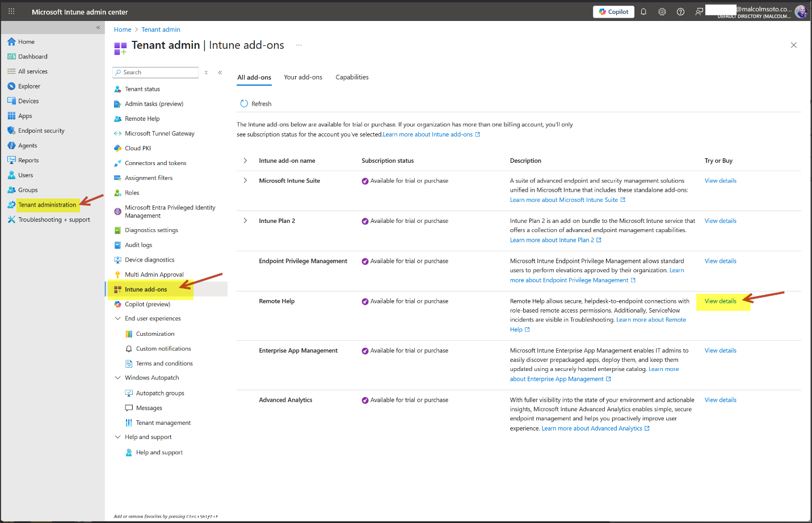This screenshot has height=523, width=812.
Task: Click the help question mark icon
Action: click(680, 12)
